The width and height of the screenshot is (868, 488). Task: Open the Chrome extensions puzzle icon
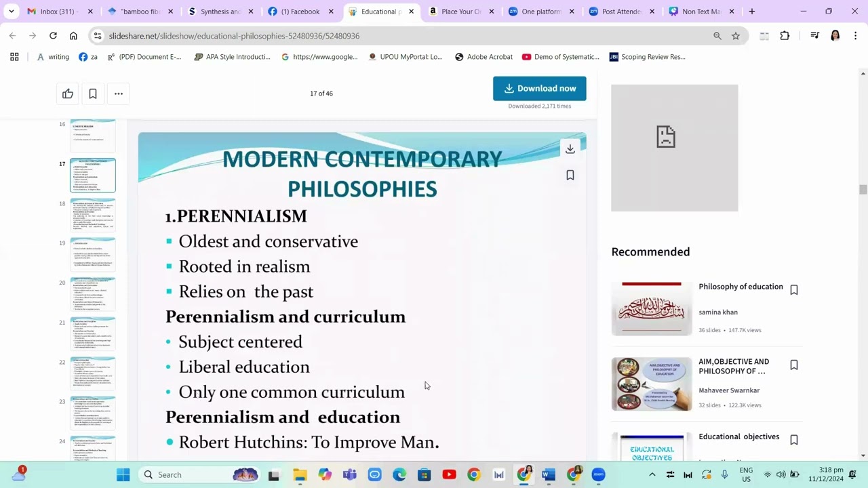[785, 36]
